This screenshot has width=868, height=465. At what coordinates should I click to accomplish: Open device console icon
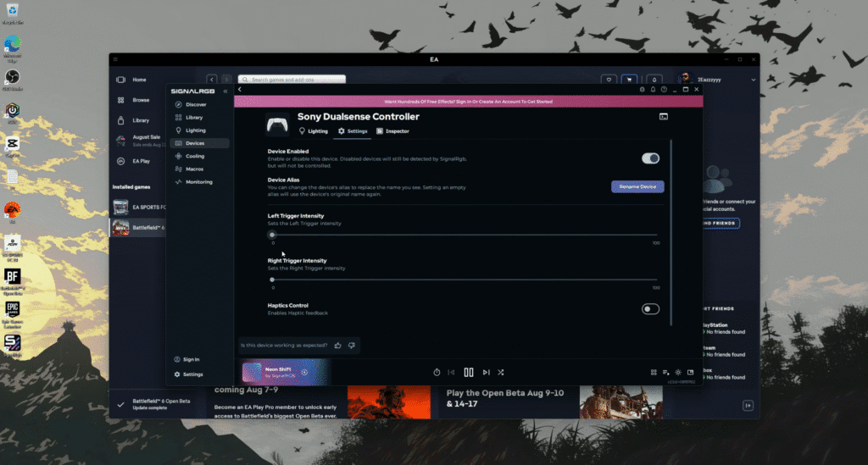663,117
